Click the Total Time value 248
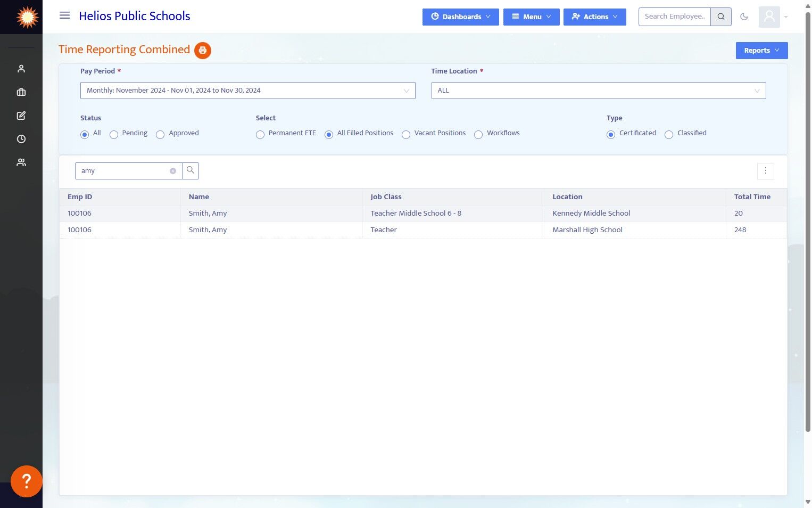This screenshot has width=812, height=508. tap(740, 230)
